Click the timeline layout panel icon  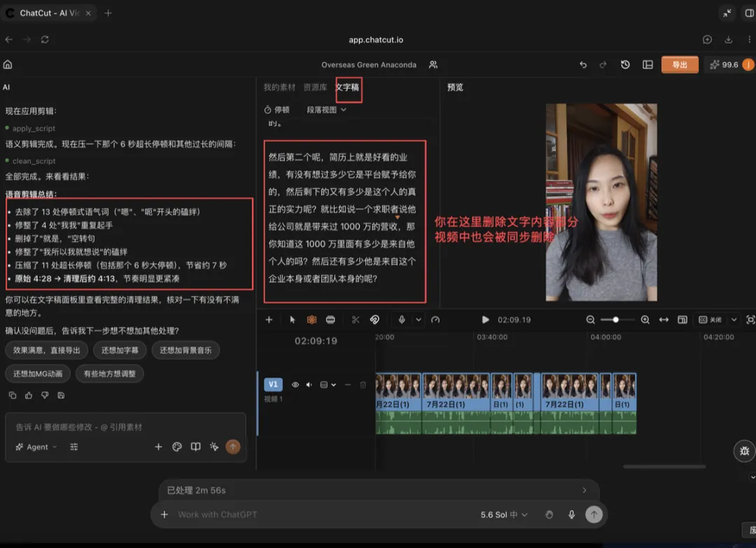pyautogui.click(x=682, y=320)
